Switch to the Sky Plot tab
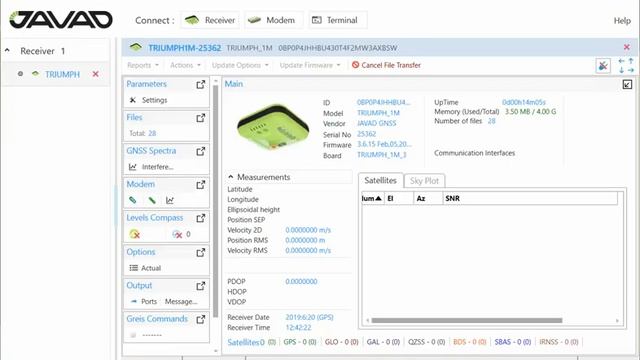This screenshot has width=640, height=360. click(x=424, y=181)
